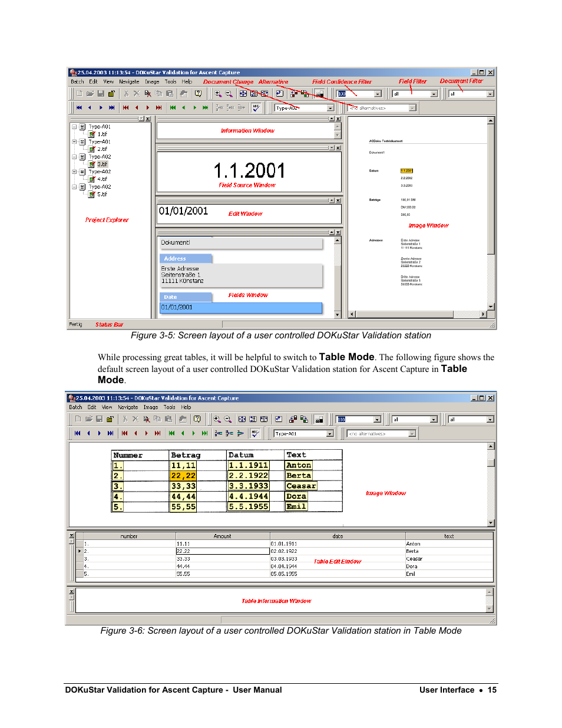Image resolution: width=562 pixels, height=728 pixels.
Task: Click the Address field 'Erste Adresse'
Action: tap(242, 275)
